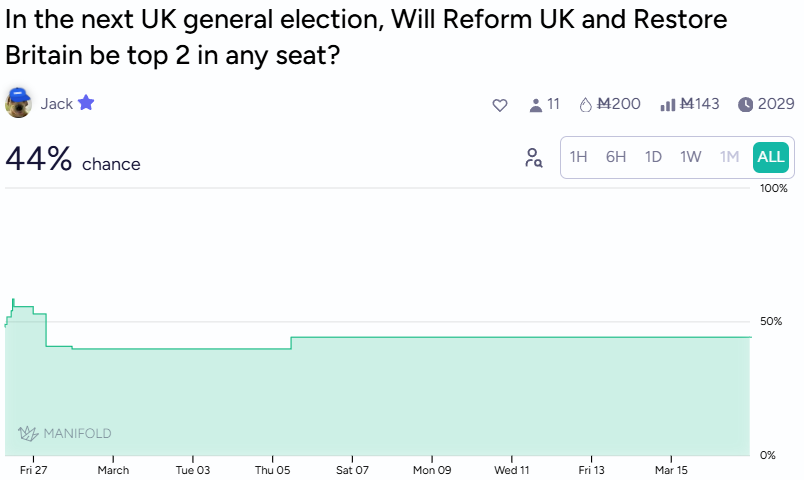Image resolution: width=804 pixels, height=480 pixels.
Task: Click the user search icon above chart
Action: point(534,157)
